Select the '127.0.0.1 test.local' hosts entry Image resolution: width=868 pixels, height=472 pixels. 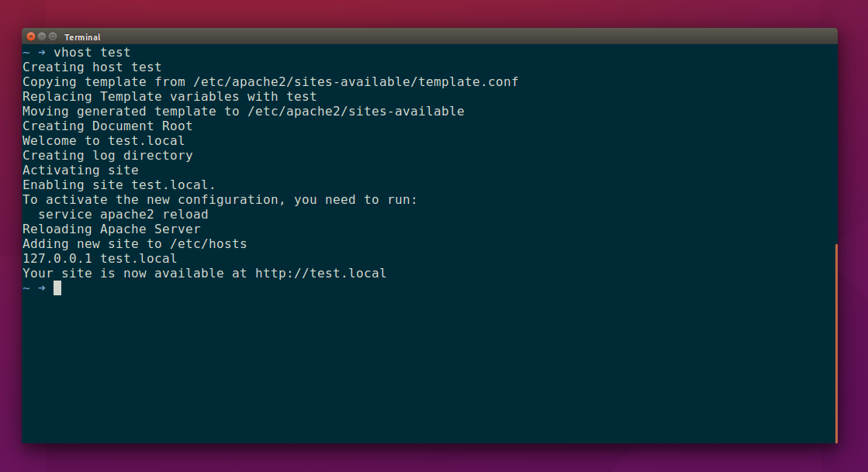point(99,258)
